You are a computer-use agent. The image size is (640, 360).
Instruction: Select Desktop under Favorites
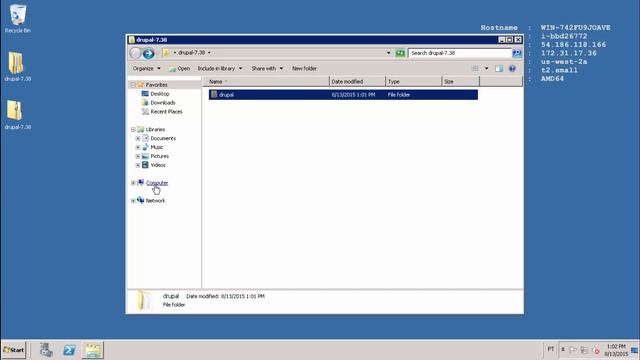click(160, 94)
